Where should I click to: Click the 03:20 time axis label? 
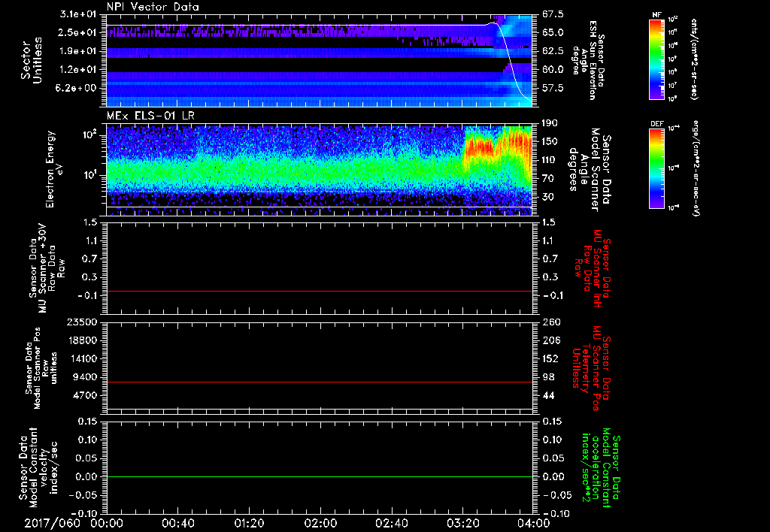[462, 523]
